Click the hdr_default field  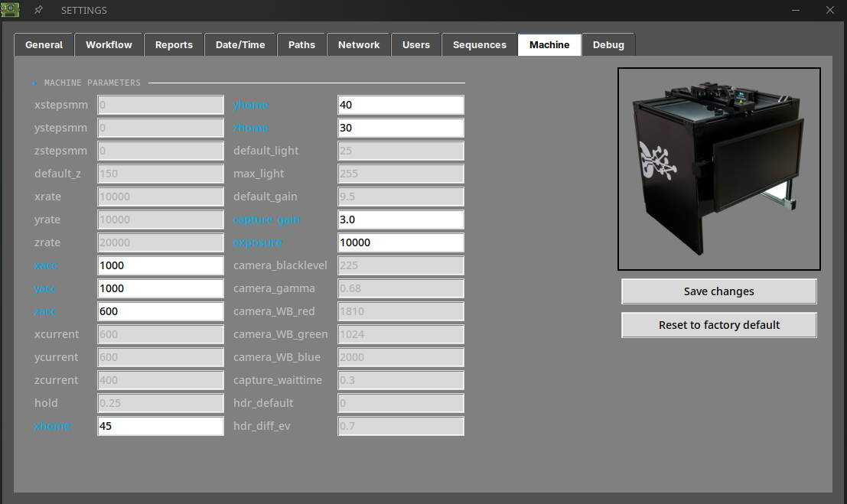(401, 403)
